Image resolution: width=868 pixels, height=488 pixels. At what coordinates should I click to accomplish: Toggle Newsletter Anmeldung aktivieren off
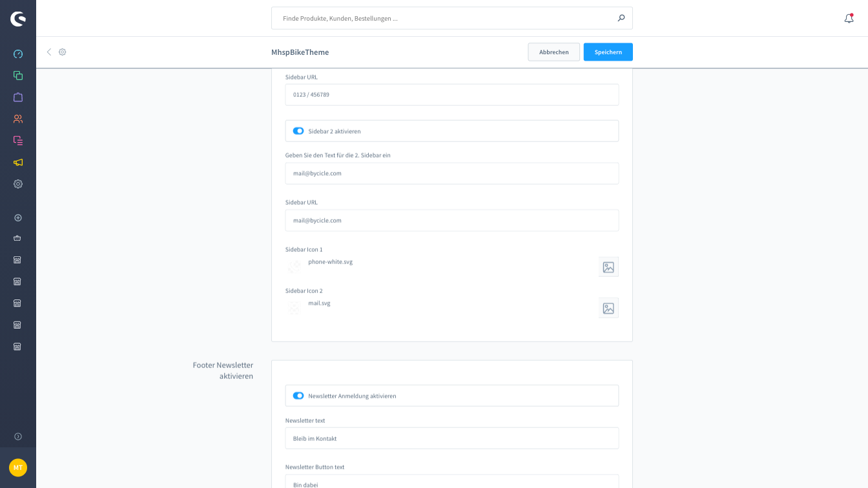click(x=298, y=396)
